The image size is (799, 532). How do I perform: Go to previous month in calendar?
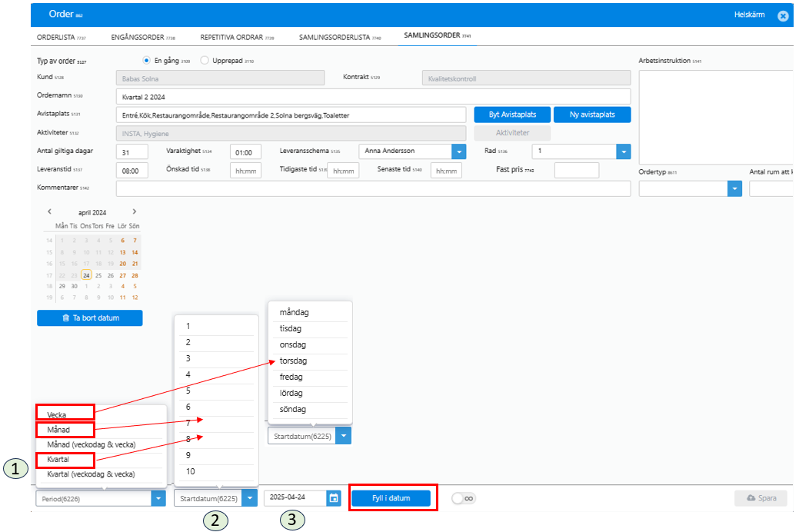tap(49, 211)
